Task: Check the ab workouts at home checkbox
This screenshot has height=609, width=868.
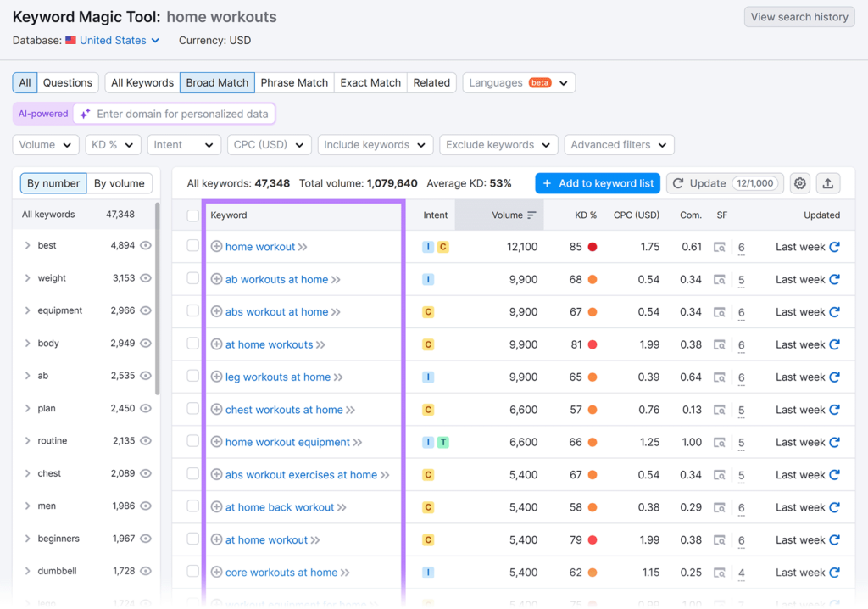Action: tap(192, 278)
